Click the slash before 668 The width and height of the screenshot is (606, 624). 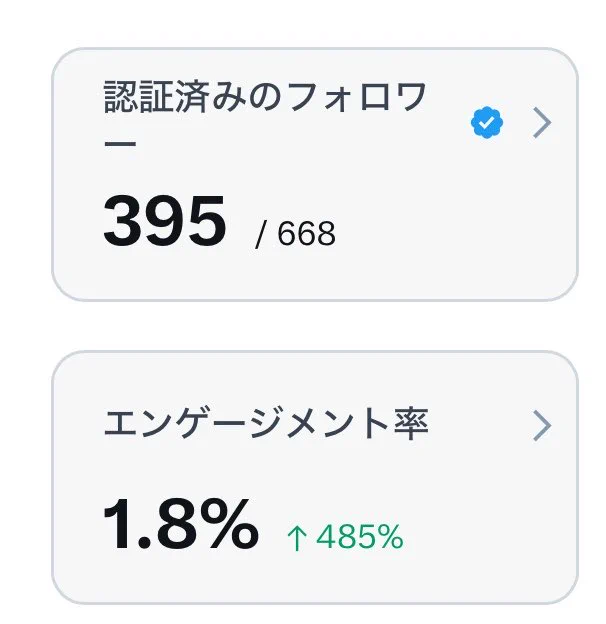[x=260, y=235]
